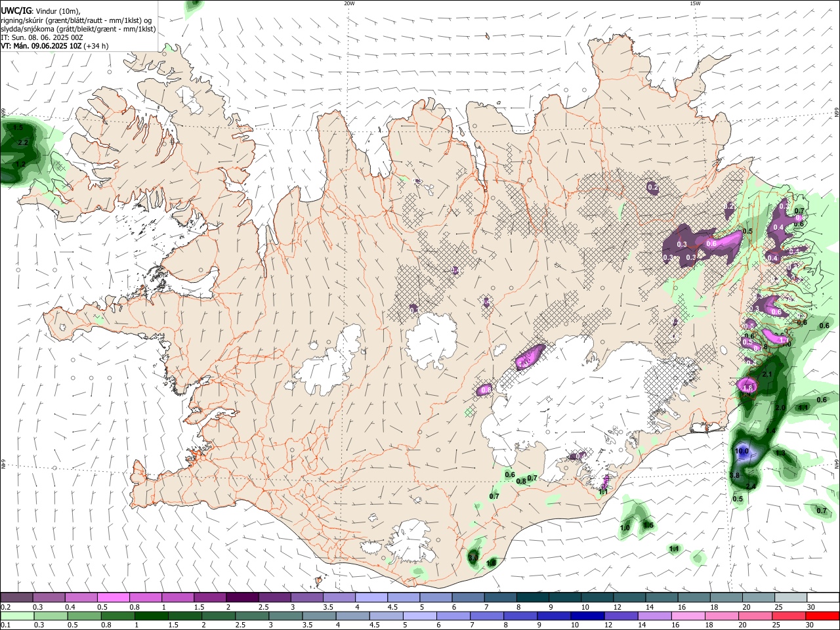The image size is (840, 630).
Task: Select the light blue rain swatch labeled 5
Action: coord(419,616)
